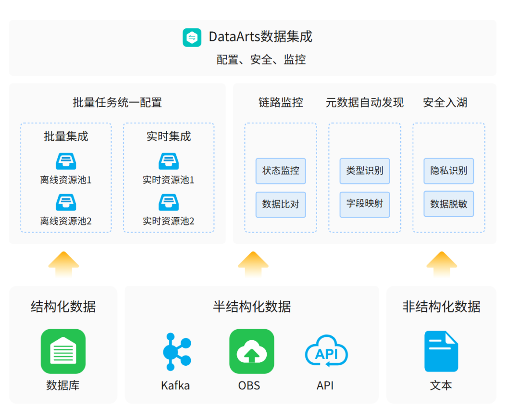Screen dimensions: 519x420
Task: Open the 元数据自动发现 section
Action: (364, 102)
